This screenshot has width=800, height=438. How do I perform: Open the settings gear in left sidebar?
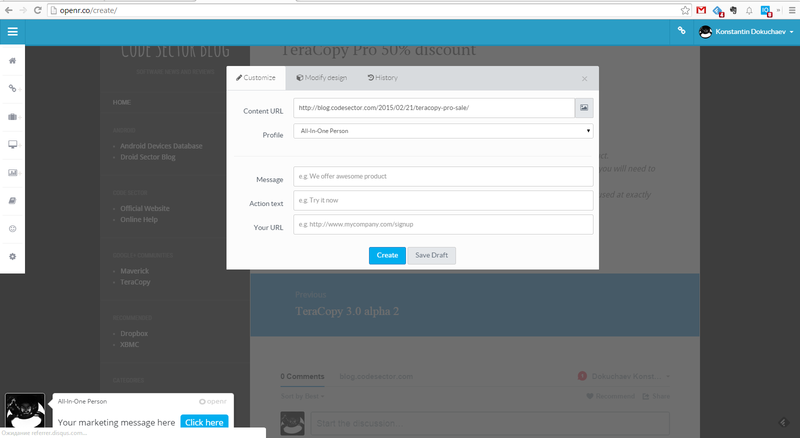[x=13, y=256]
